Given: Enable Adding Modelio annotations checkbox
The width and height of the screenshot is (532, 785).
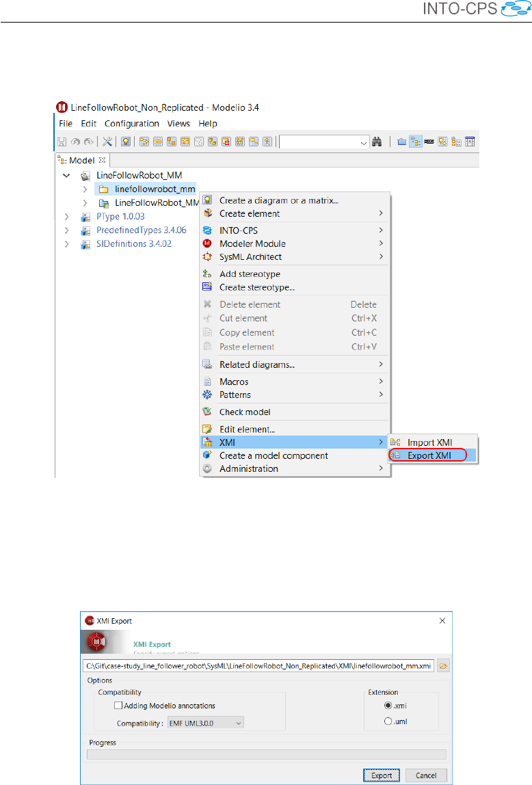Looking at the screenshot, I should pyautogui.click(x=118, y=706).
